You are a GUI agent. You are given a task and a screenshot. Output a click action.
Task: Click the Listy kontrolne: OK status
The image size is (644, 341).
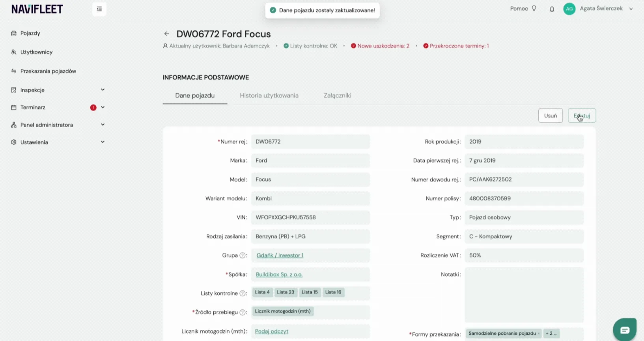pos(310,46)
